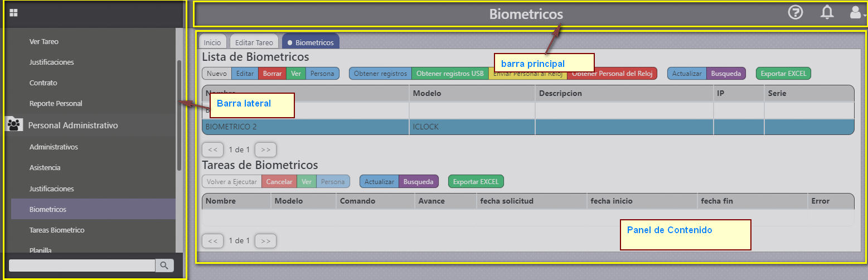Open notifications bell icon
This screenshot has width=868, height=280.
(827, 13)
